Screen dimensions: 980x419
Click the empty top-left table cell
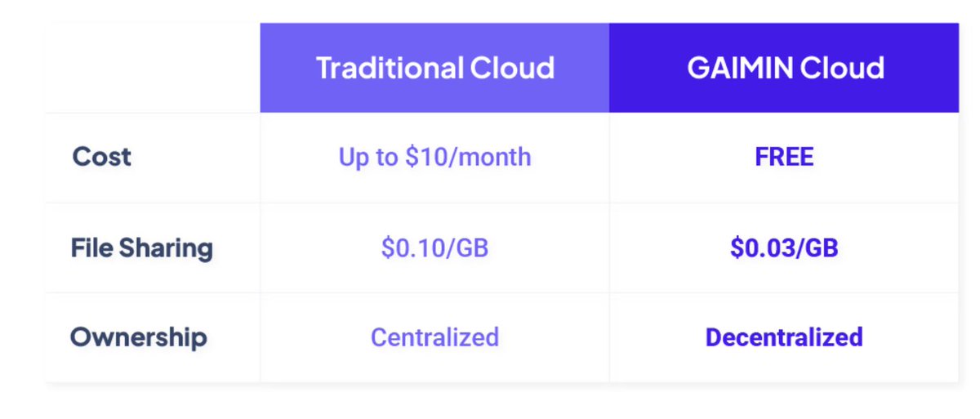(153, 68)
